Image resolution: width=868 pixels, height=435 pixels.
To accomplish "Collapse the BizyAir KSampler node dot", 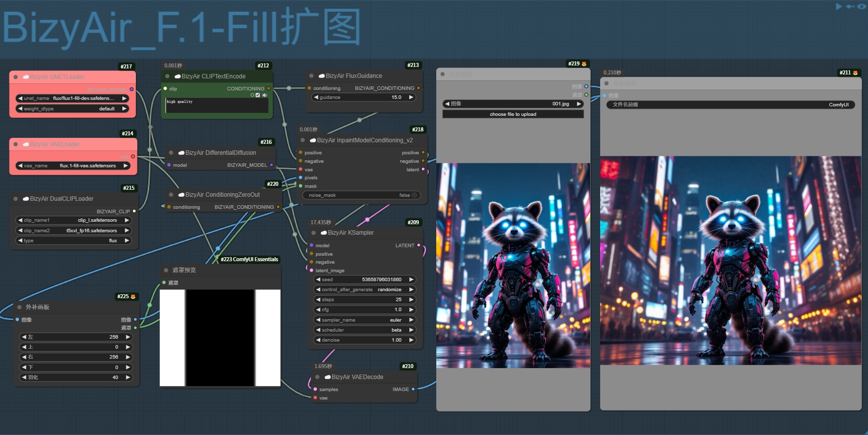I will point(314,233).
